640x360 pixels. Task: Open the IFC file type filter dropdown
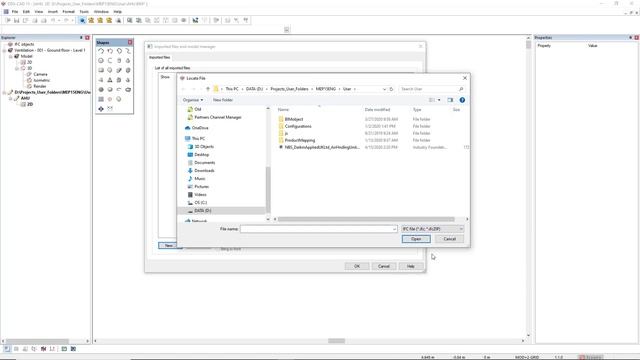[432, 229]
